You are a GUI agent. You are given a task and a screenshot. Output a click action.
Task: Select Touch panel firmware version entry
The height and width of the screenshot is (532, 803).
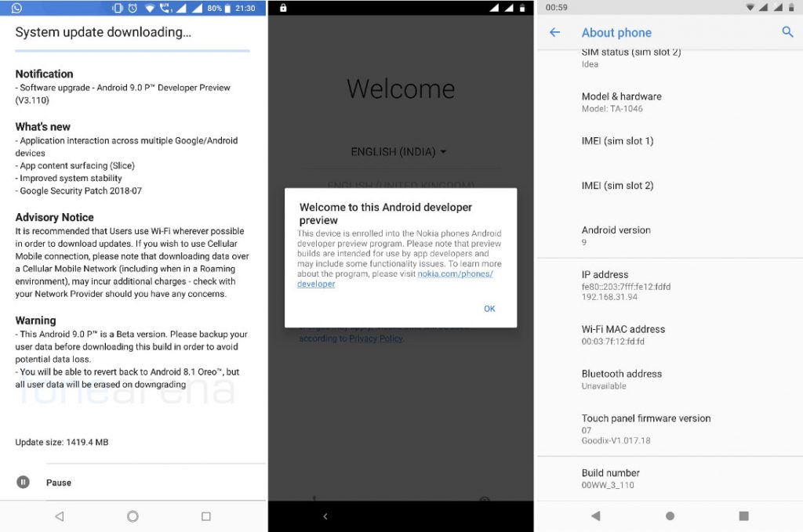pyautogui.click(x=670, y=429)
